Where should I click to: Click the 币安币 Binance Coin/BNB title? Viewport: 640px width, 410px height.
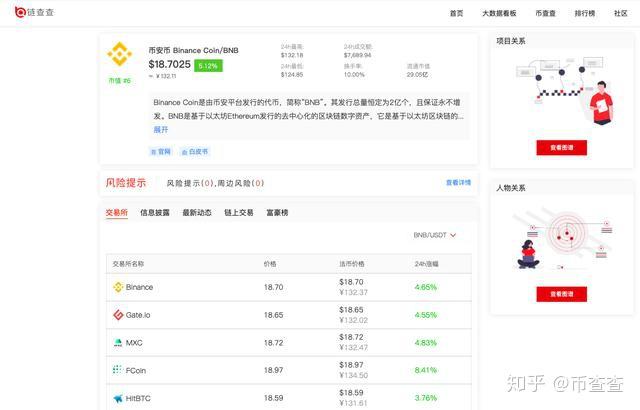(193, 50)
